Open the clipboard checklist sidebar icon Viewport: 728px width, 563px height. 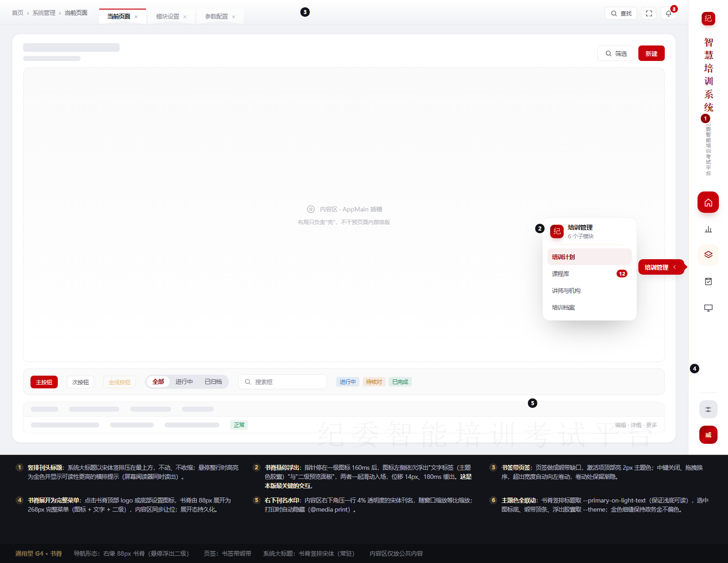[708, 281]
